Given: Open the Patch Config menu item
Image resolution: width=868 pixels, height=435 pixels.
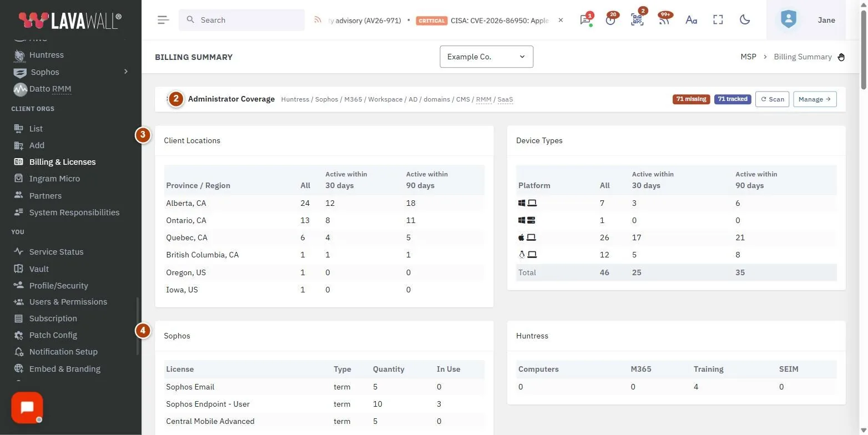Looking at the screenshot, I should tap(53, 335).
